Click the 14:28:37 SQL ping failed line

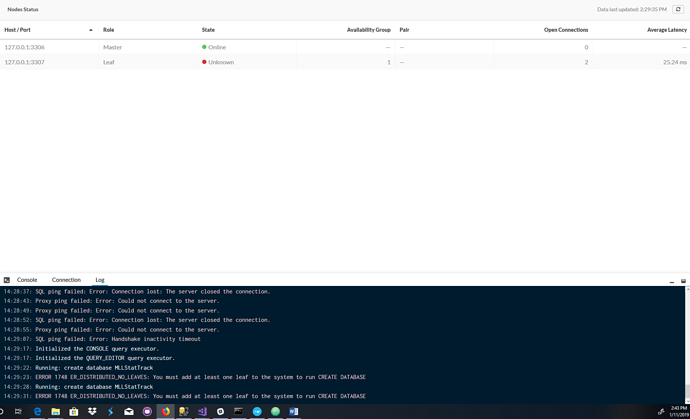pyautogui.click(x=137, y=291)
